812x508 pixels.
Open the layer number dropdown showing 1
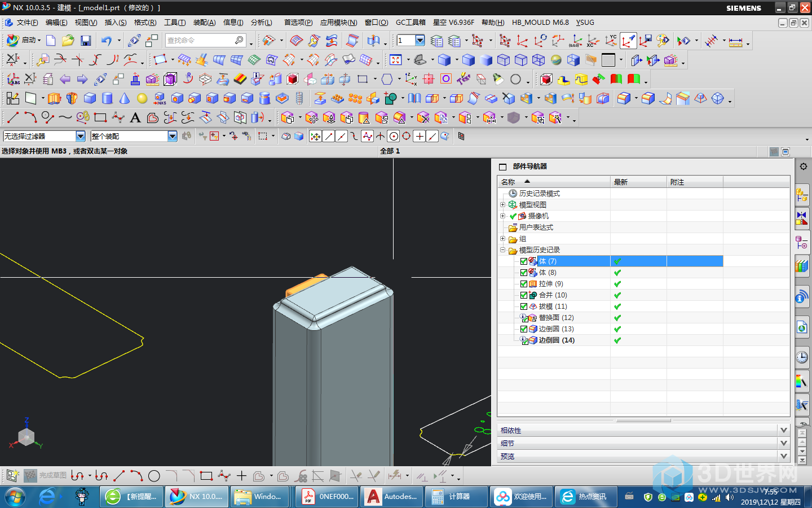pos(420,40)
